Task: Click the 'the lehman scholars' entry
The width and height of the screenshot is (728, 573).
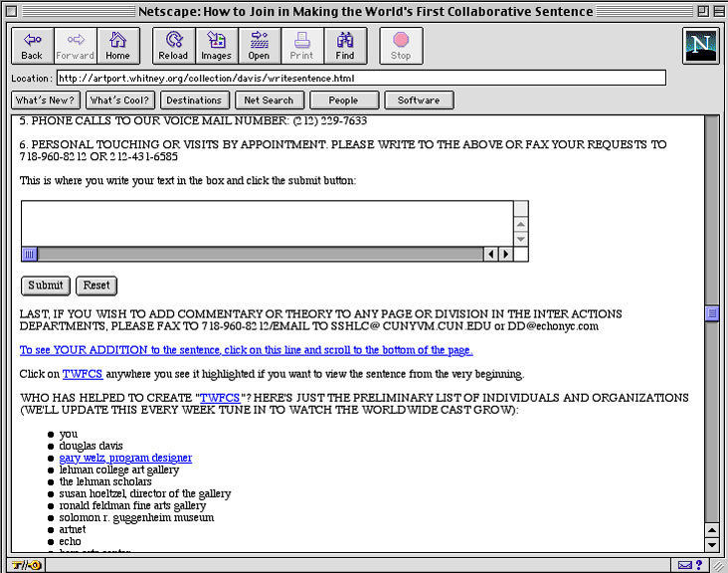Action: (105, 482)
